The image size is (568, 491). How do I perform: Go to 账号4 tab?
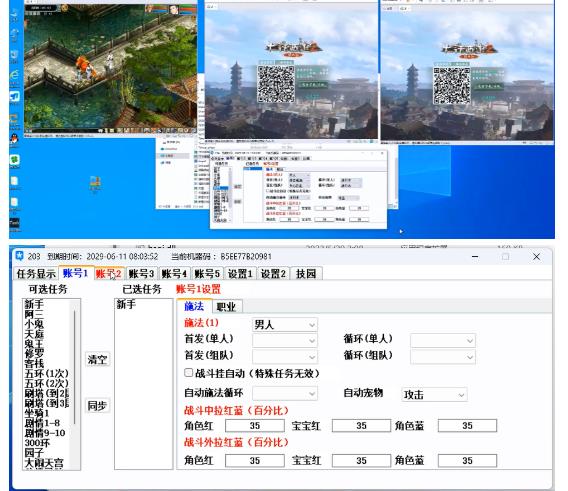click(174, 274)
